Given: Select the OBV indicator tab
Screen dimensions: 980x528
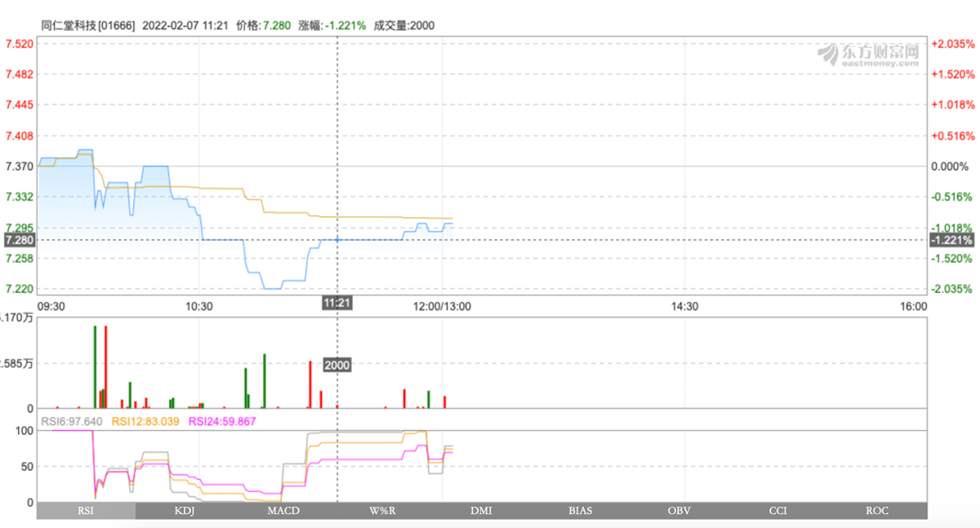Looking at the screenshot, I should [679, 511].
